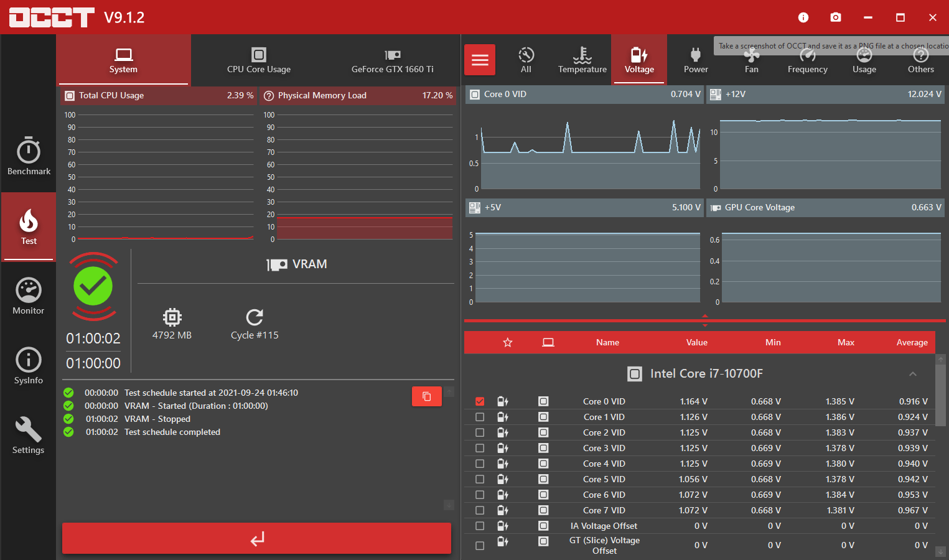
Task: Sort table by Average column
Action: coord(912,342)
